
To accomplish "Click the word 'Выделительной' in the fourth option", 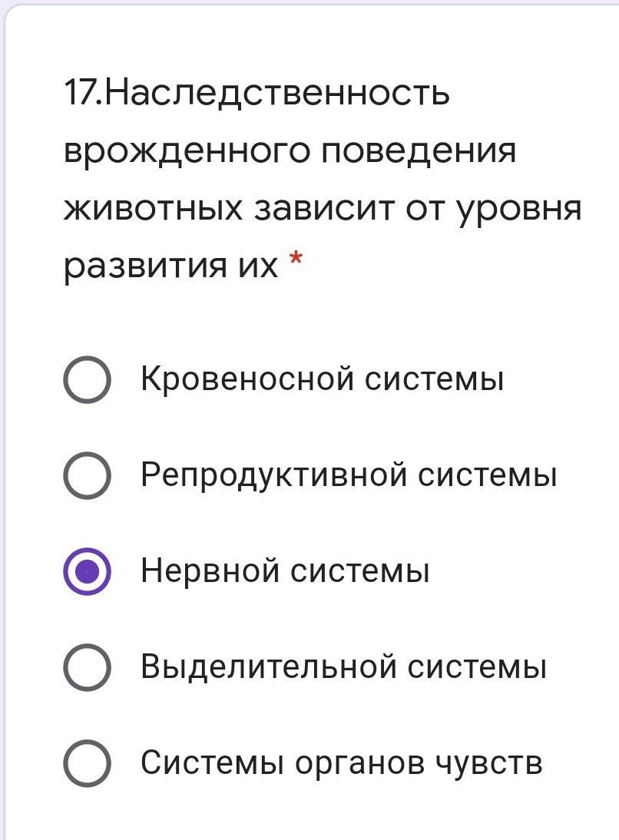I will point(267,667).
